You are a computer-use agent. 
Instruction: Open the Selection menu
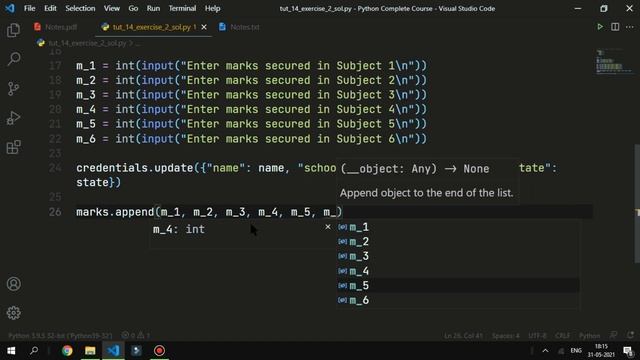coord(80,8)
